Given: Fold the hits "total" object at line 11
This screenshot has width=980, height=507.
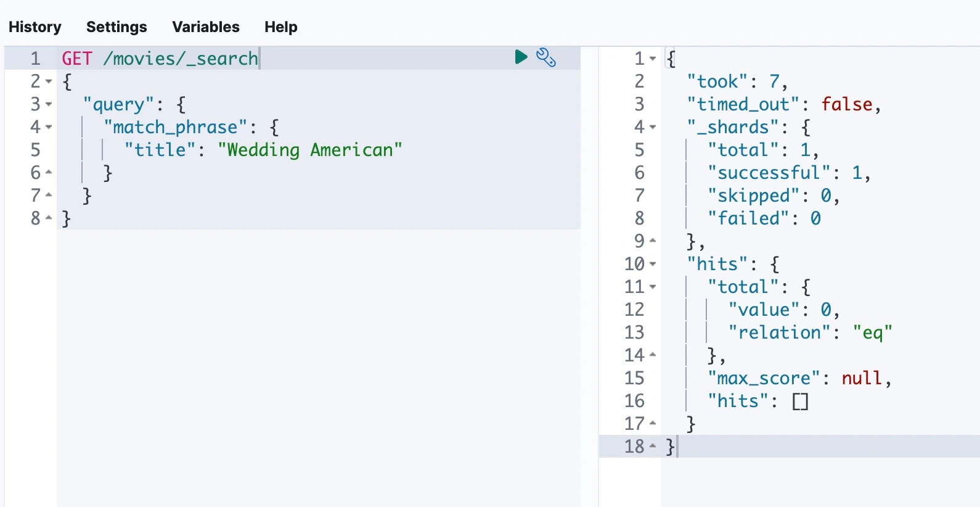Looking at the screenshot, I should point(653,287).
